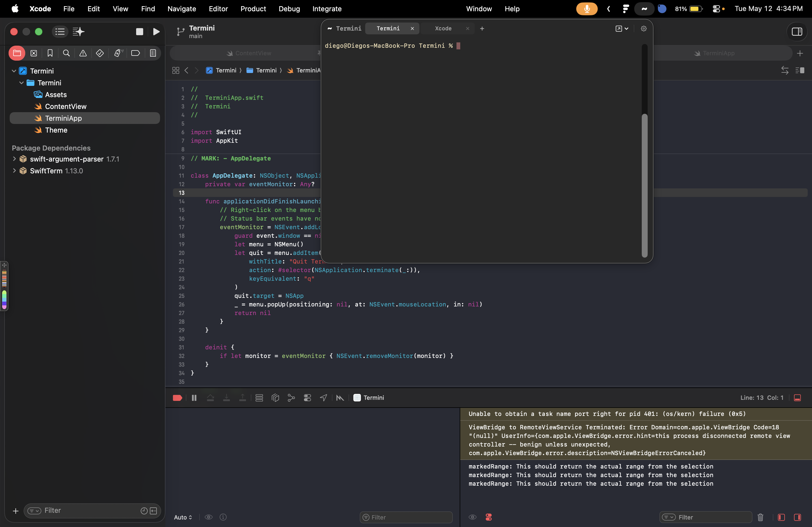This screenshot has width=812, height=527.
Task: Click the terminal window scrollbar
Action: pos(644,185)
